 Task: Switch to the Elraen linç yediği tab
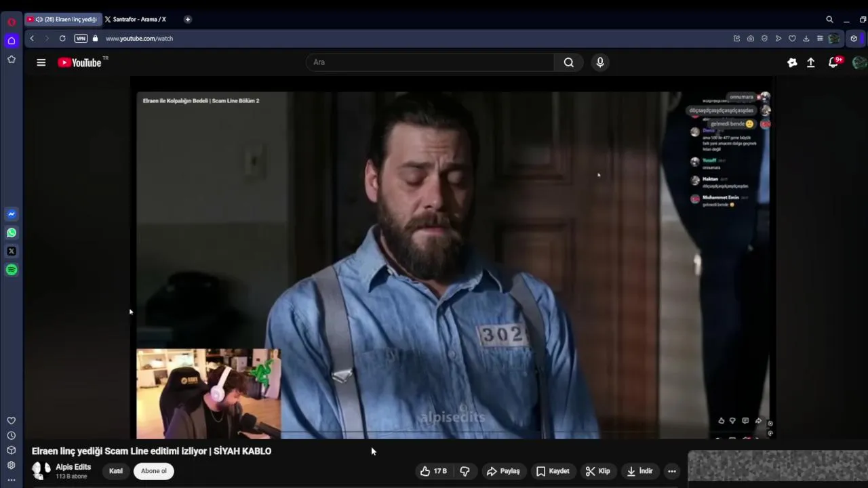pyautogui.click(x=64, y=19)
